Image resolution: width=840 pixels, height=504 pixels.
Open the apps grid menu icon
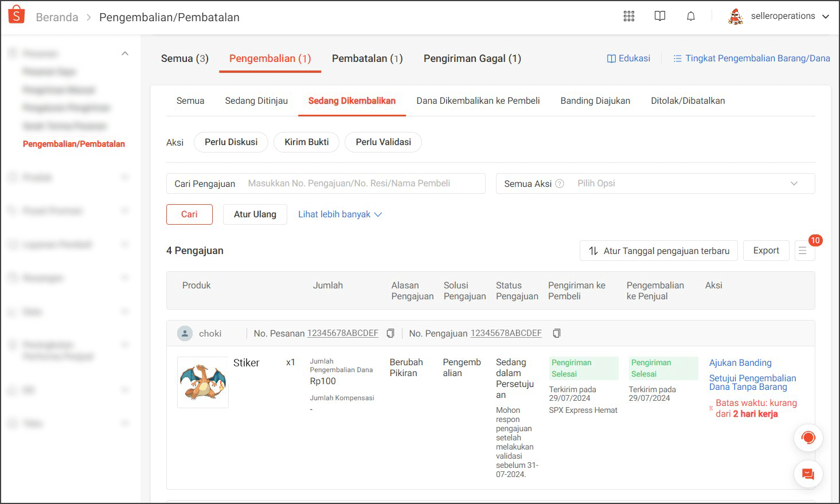point(629,16)
